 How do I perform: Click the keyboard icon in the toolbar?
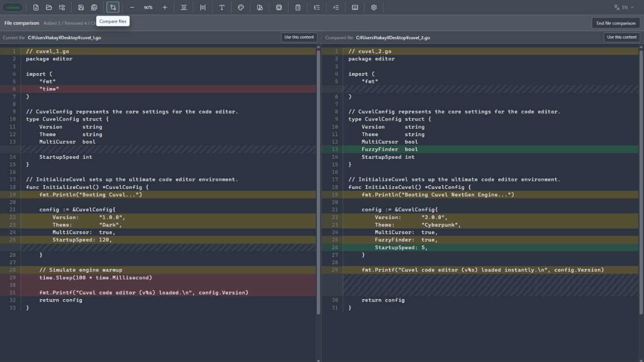point(355,7)
